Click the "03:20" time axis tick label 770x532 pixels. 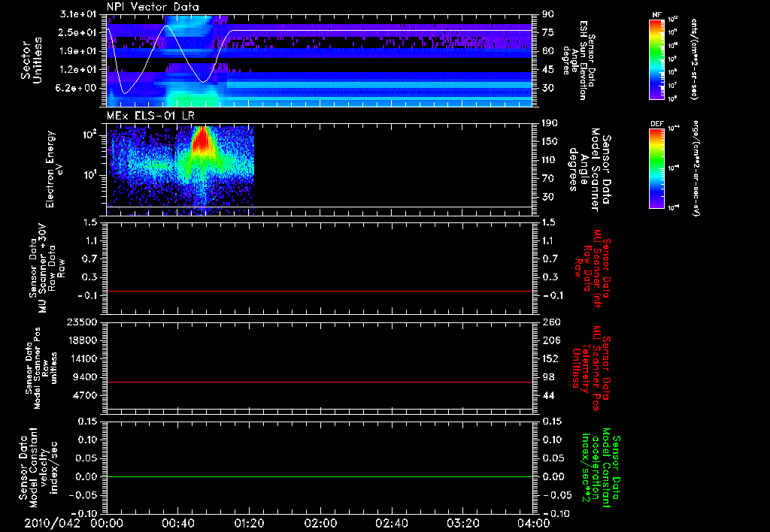(462, 524)
